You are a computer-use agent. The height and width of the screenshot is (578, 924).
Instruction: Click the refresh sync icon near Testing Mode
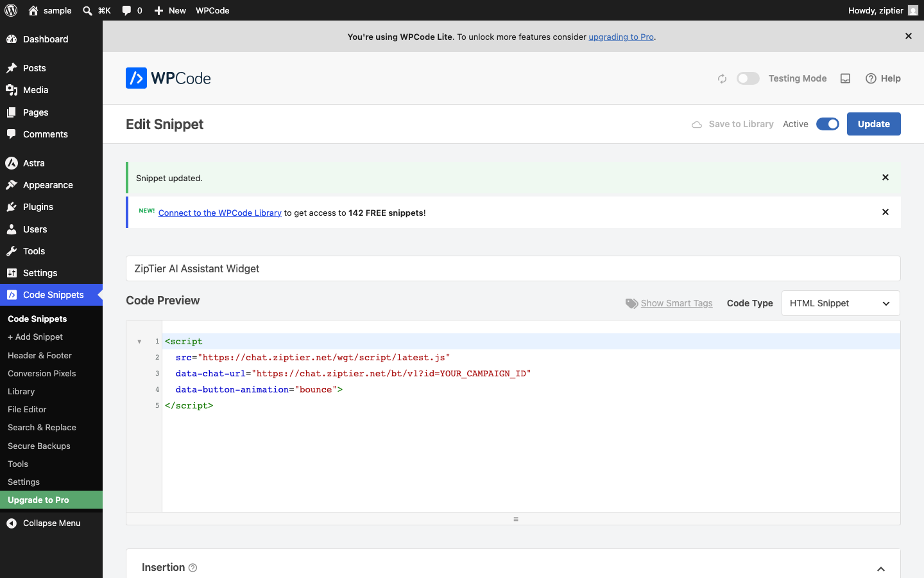point(722,78)
